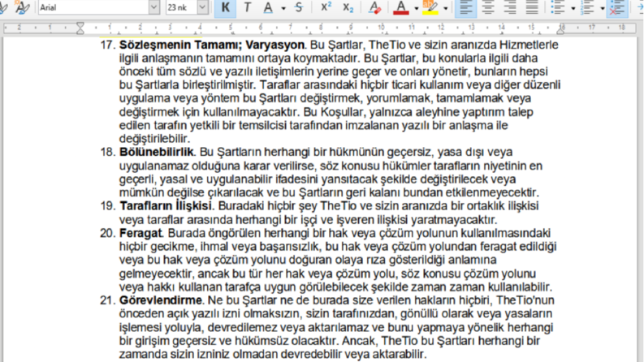The image size is (644, 362).
Task: Click the heading 'Bölünebilirlik'
Action: click(156, 152)
